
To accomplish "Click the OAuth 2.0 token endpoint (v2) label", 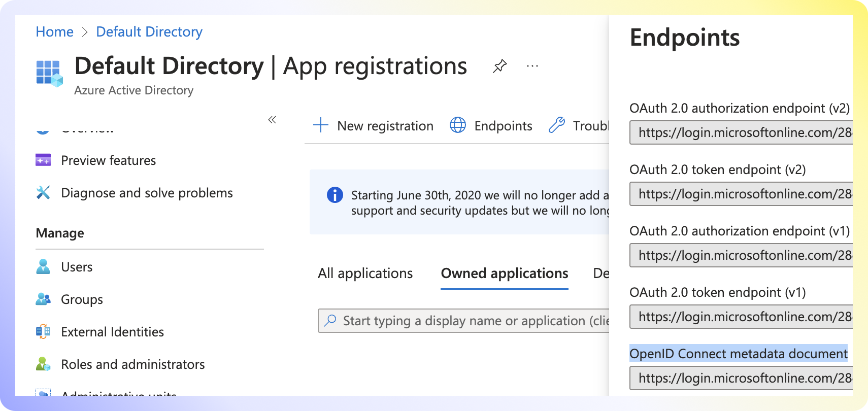I will pos(718,169).
